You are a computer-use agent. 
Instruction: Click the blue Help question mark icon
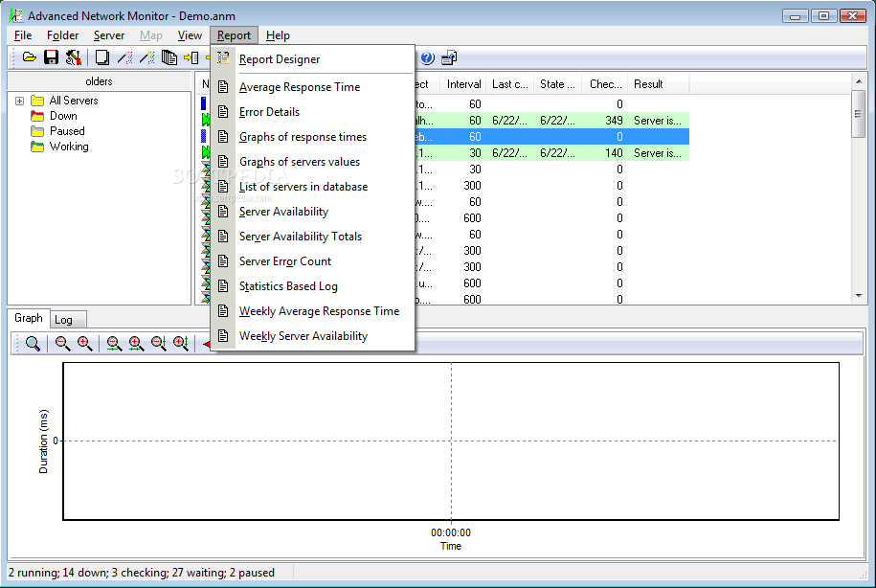tap(427, 57)
